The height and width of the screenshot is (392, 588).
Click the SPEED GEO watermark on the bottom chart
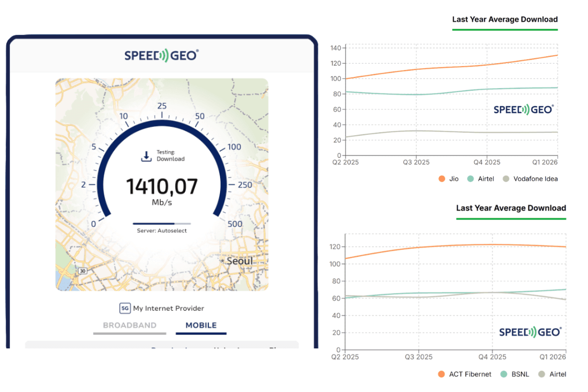point(530,332)
